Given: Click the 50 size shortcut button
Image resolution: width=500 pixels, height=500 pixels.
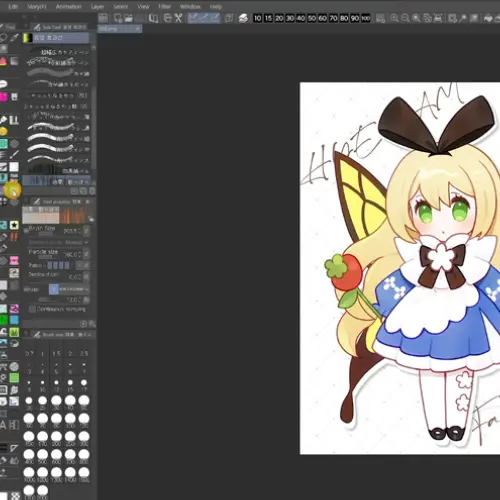Looking at the screenshot, I should pyautogui.click(x=312, y=18).
